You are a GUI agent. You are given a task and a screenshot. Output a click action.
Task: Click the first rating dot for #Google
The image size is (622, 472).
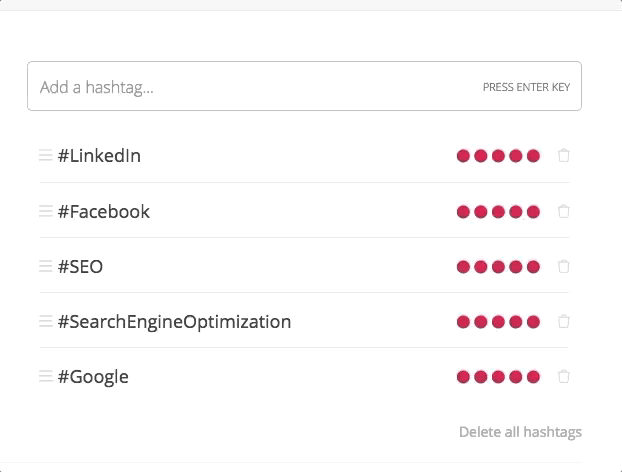point(463,376)
